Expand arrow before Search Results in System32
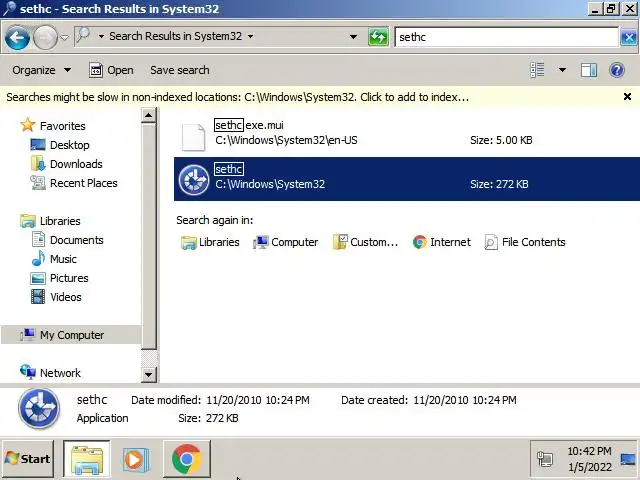Screen dimensions: 640x480 click(101, 36)
